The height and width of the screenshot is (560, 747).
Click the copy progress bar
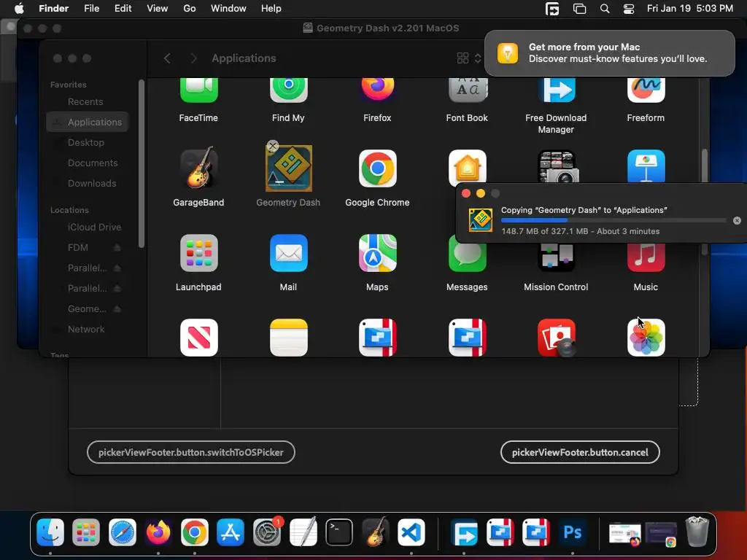(x=614, y=220)
